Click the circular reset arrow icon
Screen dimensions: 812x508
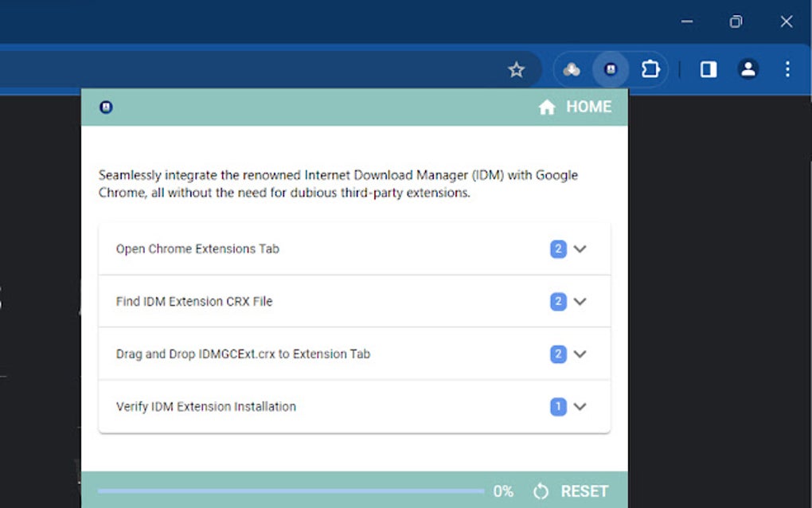[540, 491]
